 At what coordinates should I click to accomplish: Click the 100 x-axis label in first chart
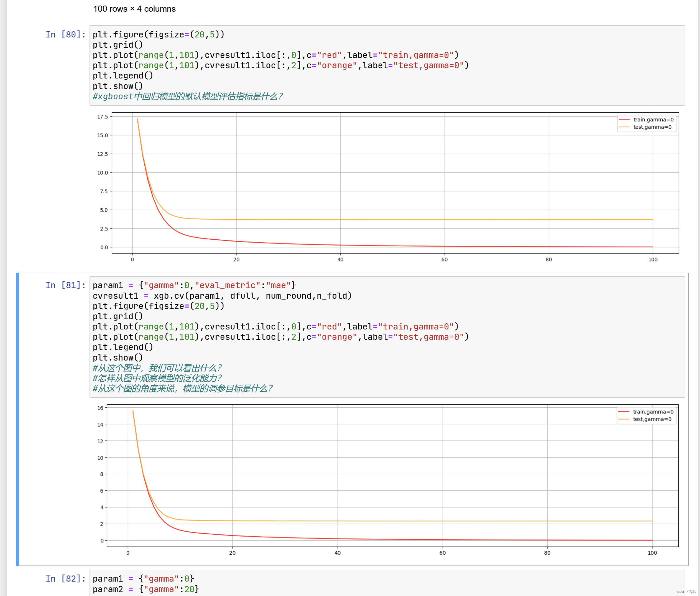653,260
